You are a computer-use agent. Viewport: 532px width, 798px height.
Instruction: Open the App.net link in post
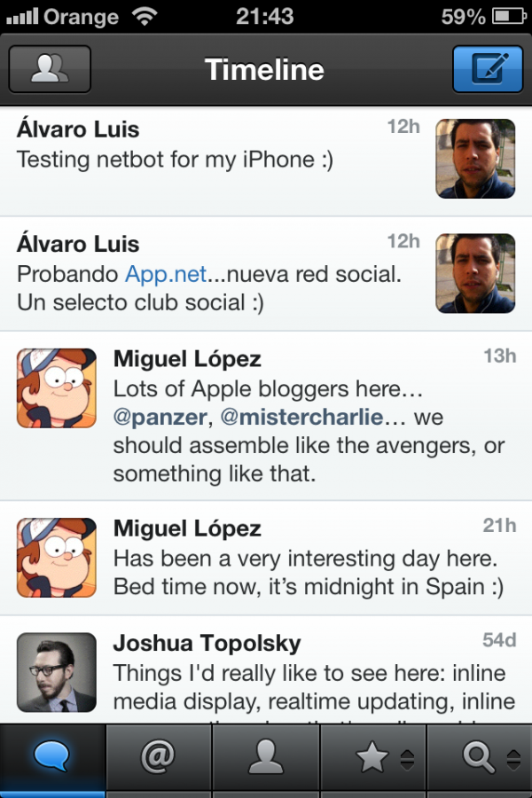click(x=166, y=274)
